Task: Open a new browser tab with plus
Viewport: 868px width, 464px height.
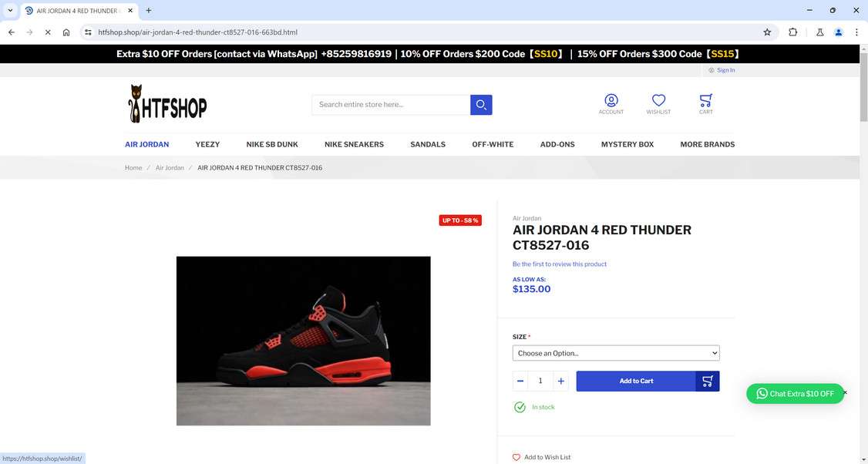Action: tap(148, 11)
